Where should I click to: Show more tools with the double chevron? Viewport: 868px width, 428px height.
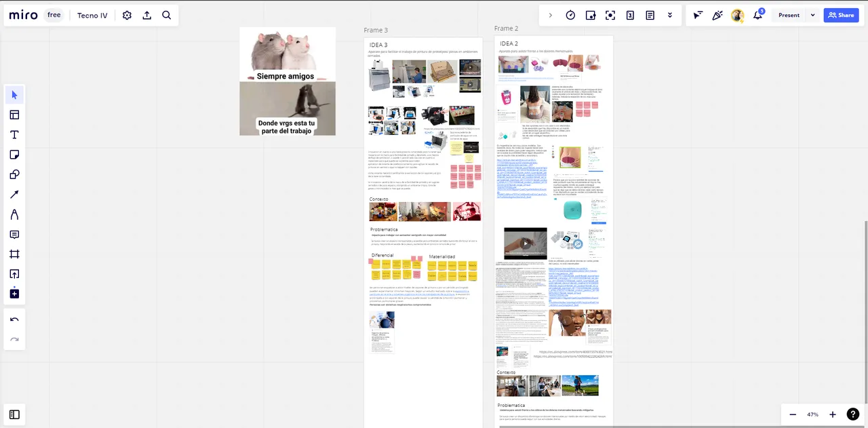[670, 15]
